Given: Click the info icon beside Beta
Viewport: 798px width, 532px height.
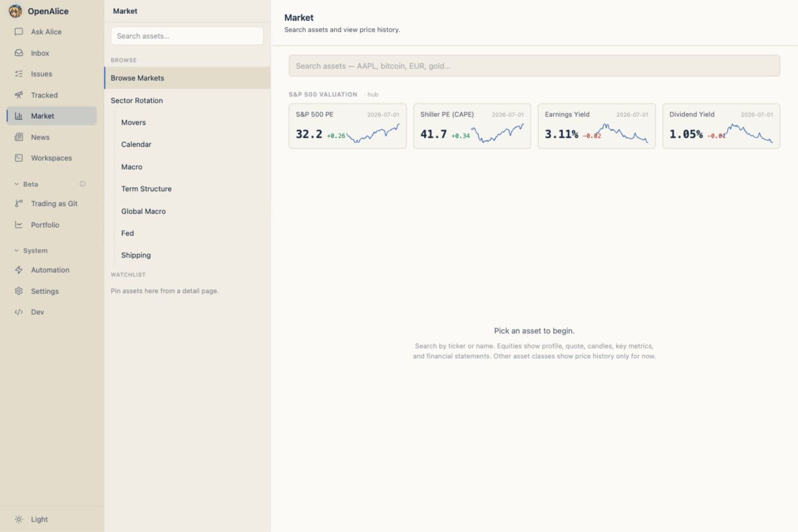Looking at the screenshot, I should click(83, 184).
